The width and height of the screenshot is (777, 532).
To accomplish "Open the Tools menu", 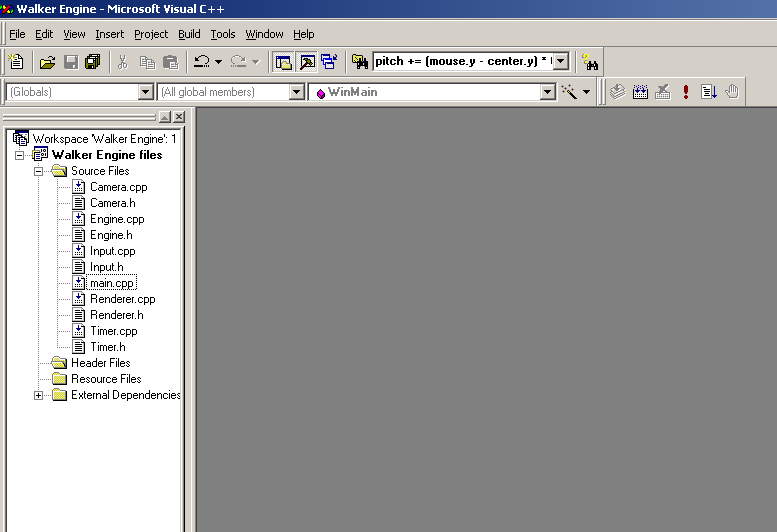I will [x=223, y=34].
